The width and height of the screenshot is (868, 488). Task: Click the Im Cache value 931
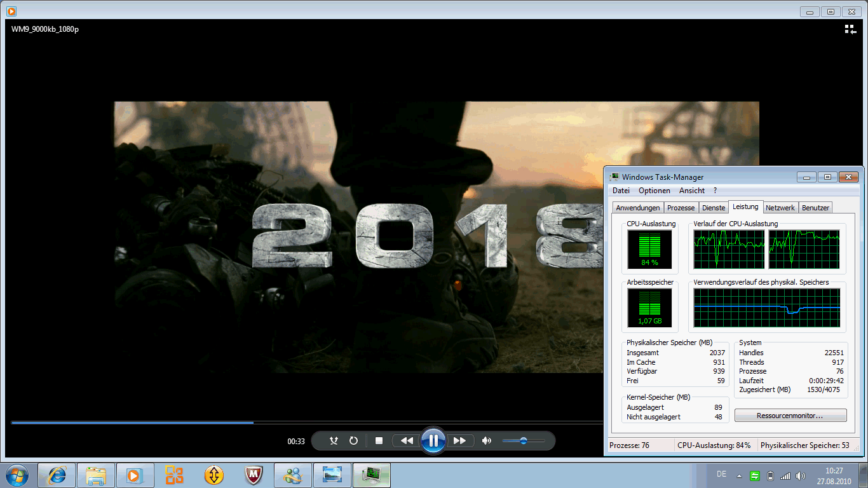click(719, 362)
